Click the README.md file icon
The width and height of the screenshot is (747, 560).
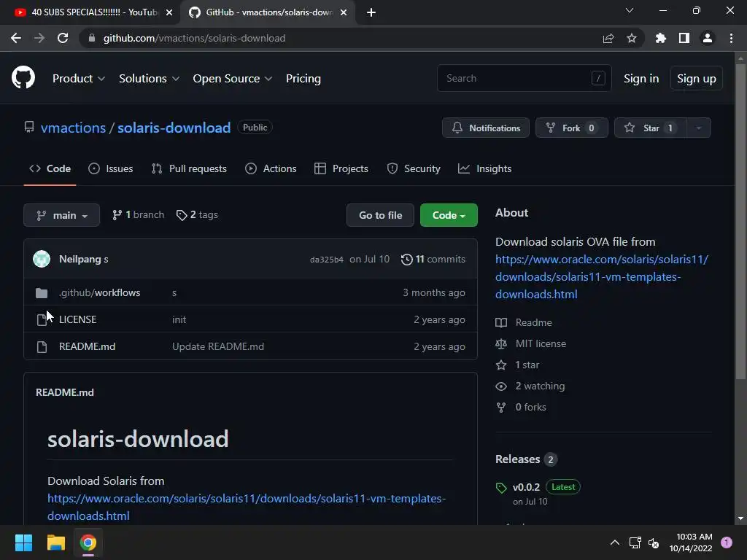[42, 346]
